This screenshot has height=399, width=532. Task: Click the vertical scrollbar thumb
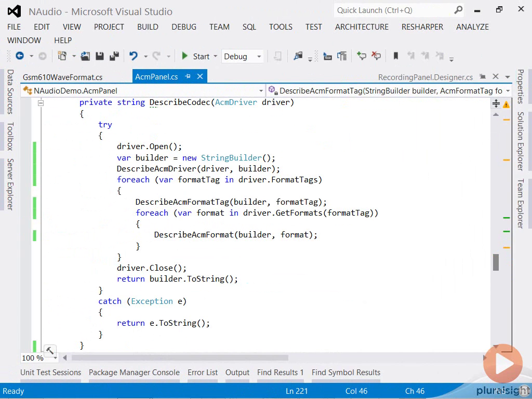tap(496, 262)
